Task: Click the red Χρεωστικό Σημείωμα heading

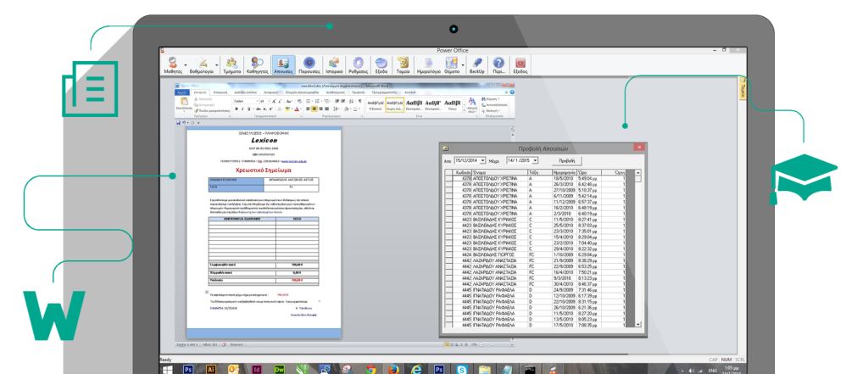Action: (x=264, y=170)
